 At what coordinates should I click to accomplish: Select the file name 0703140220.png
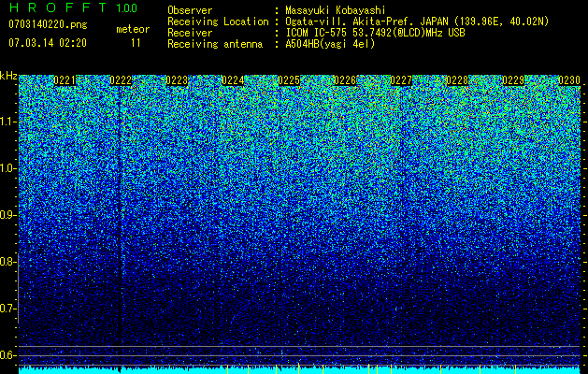click(x=48, y=24)
